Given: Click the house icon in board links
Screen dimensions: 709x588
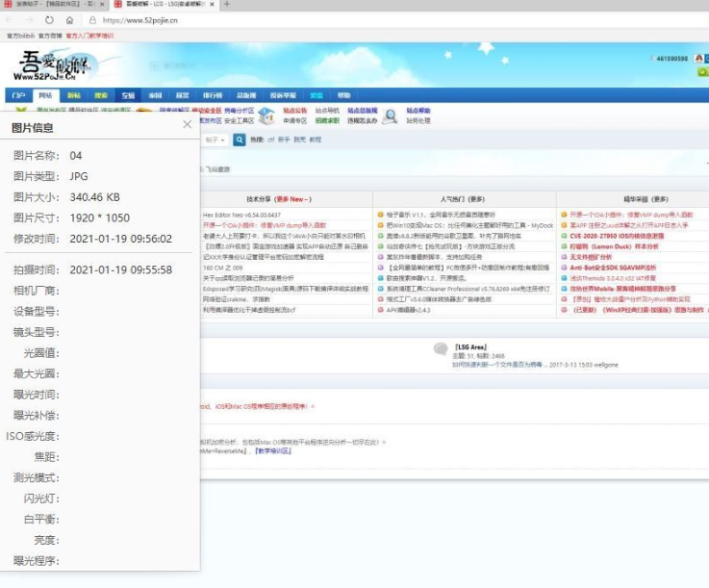Looking at the screenshot, I should 266,116.
